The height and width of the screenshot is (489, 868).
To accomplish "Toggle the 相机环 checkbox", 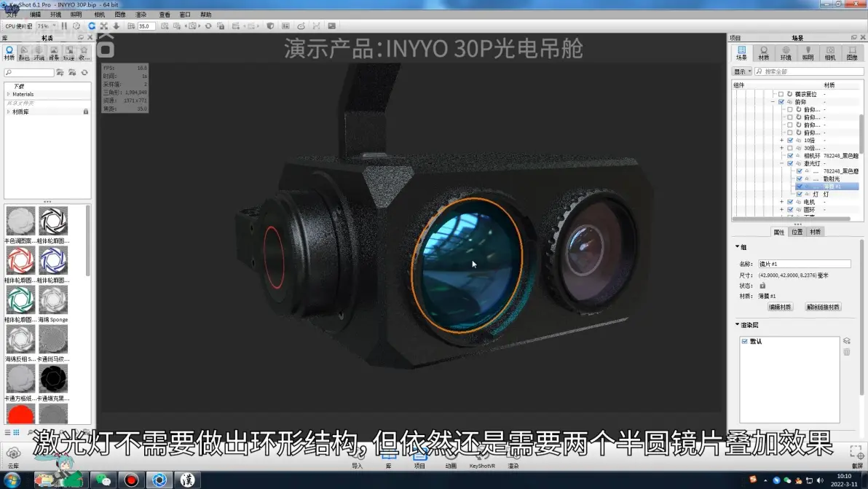I will pos(790,156).
